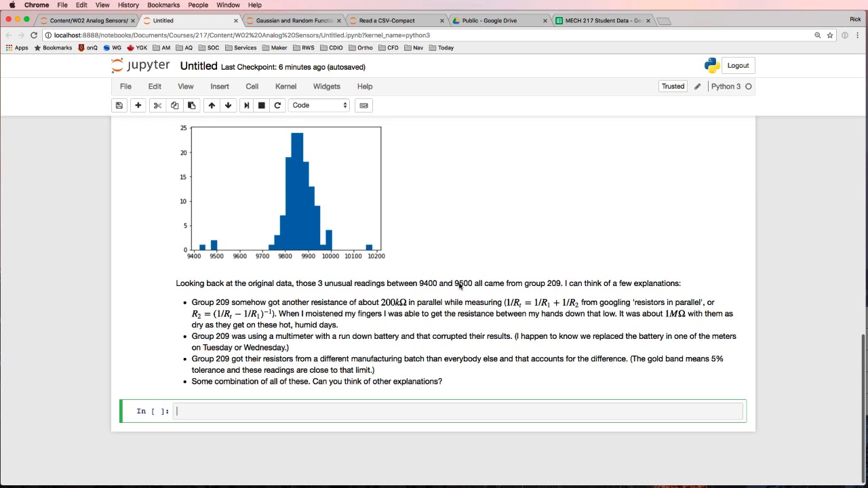Restart the kernel icon

pyautogui.click(x=277, y=105)
